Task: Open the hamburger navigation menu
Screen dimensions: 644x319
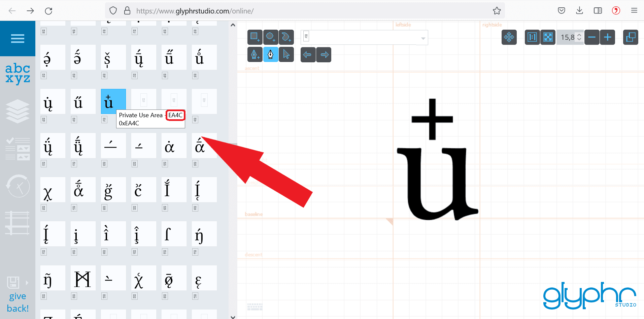Action: pos(18,39)
